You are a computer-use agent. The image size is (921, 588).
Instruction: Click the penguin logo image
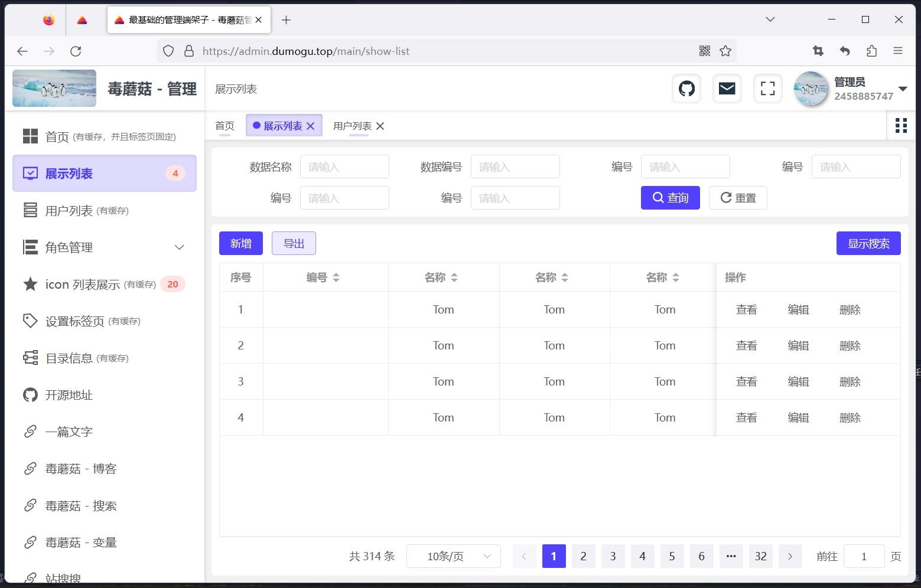point(54,89)
